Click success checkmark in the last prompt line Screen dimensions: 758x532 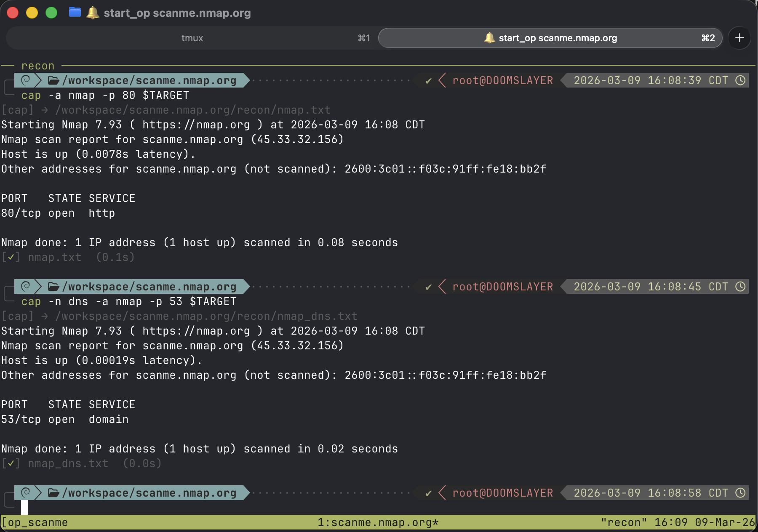pos(428,493)
